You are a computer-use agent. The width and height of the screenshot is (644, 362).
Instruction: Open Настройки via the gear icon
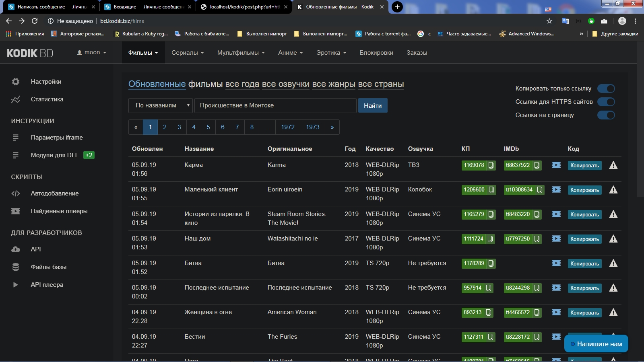16,82
